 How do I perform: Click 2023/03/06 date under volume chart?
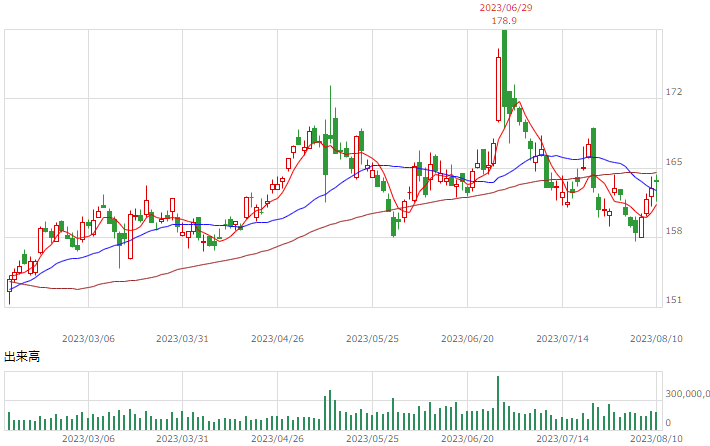pyautogui.click(x=88, y=439)
